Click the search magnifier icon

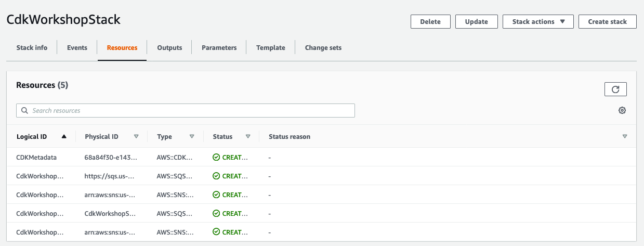[25, 110]
